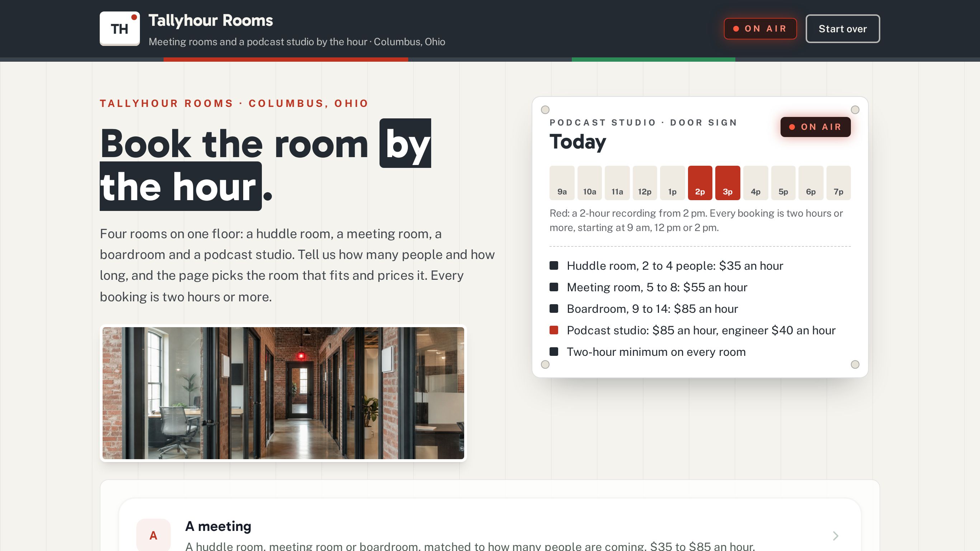
Task: Click the Tallyhour Rooms header title
Action: (x=211, y=20)
